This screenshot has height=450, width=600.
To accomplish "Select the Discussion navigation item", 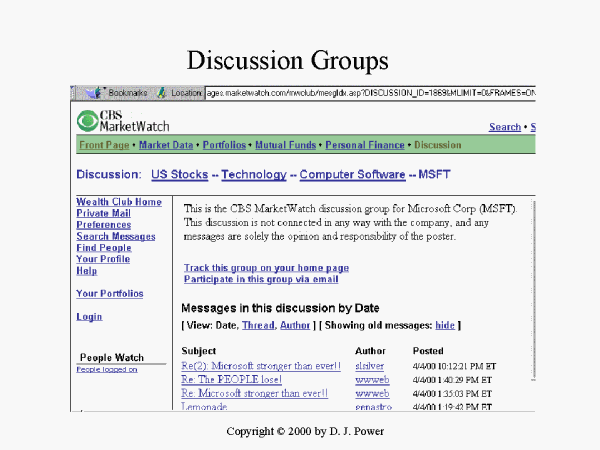I will (x=437, y=145).
